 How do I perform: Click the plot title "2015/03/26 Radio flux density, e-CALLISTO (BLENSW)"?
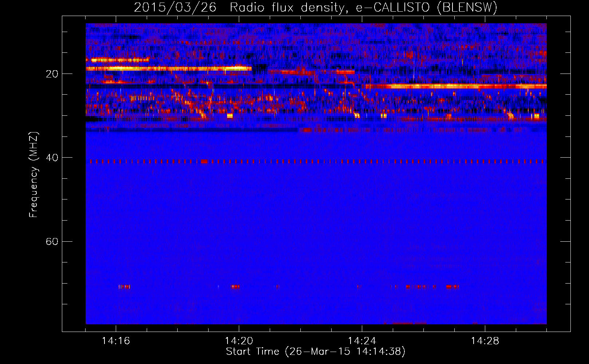(x=316, y=7)
